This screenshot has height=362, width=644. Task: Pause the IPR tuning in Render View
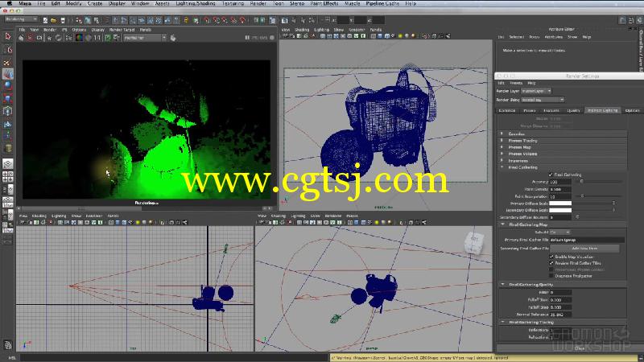[x=247, y=38]
